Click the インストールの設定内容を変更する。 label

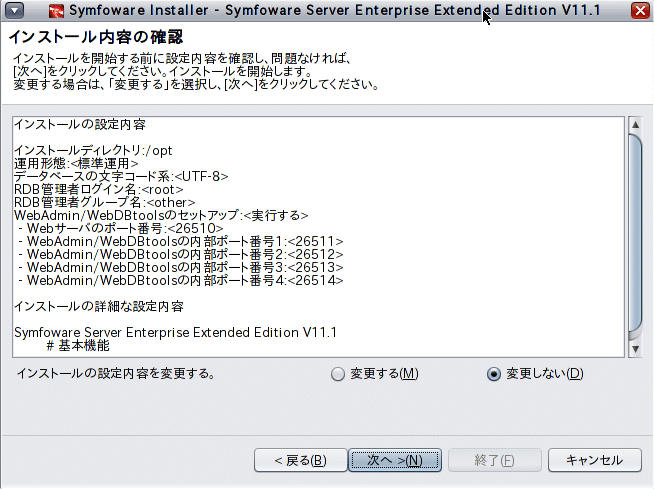point(116,373)
